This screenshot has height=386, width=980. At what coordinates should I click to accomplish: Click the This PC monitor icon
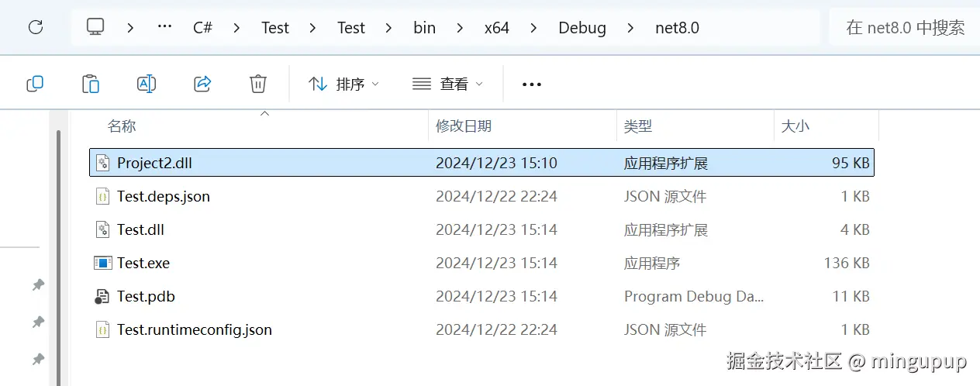pos(95,28)
